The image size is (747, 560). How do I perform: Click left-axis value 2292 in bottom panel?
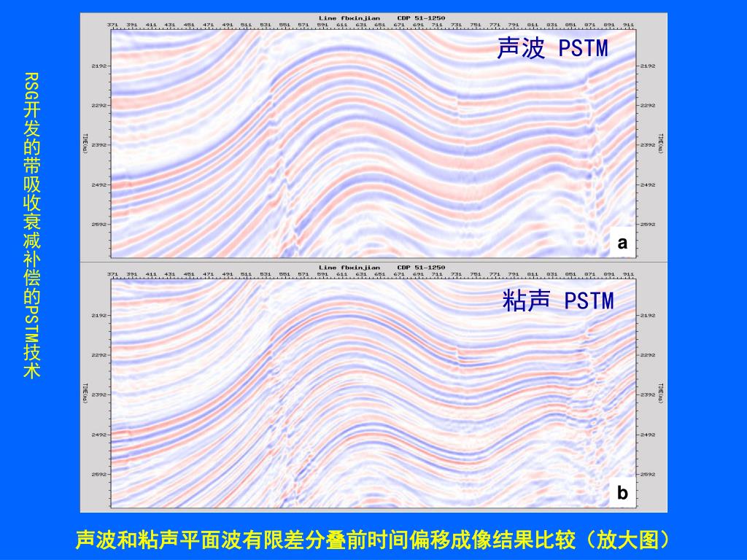click(x=99, y=355)
